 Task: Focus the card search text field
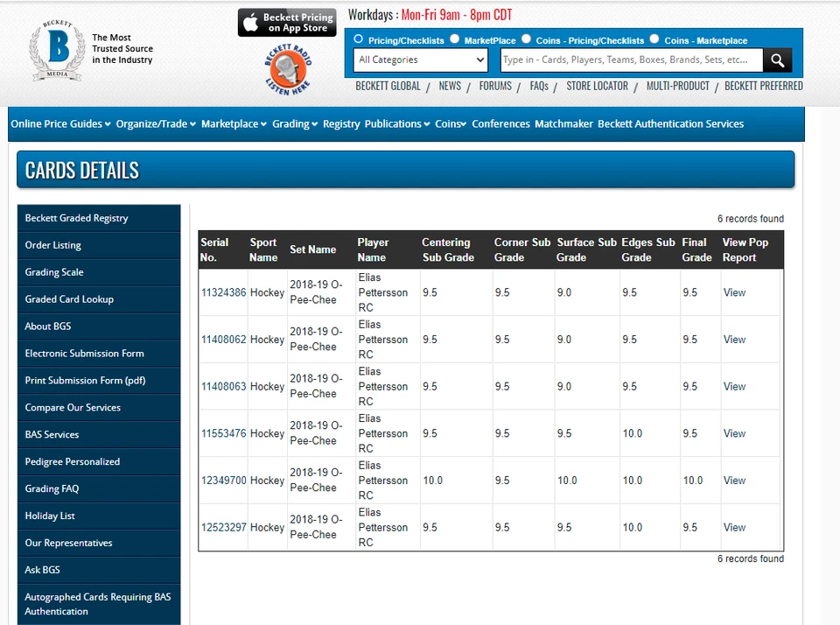click(632, 60)
